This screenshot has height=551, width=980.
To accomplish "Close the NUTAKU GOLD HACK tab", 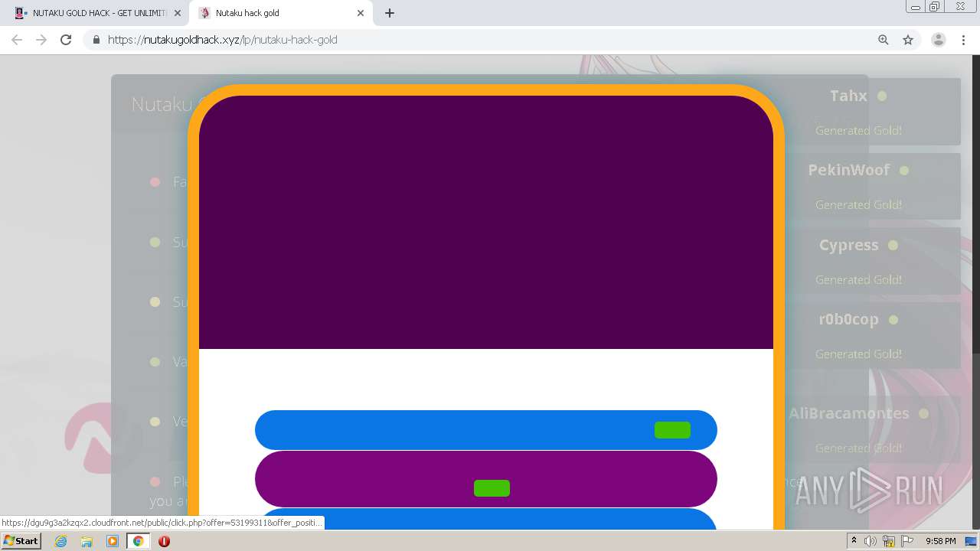I will click(177, 13).
